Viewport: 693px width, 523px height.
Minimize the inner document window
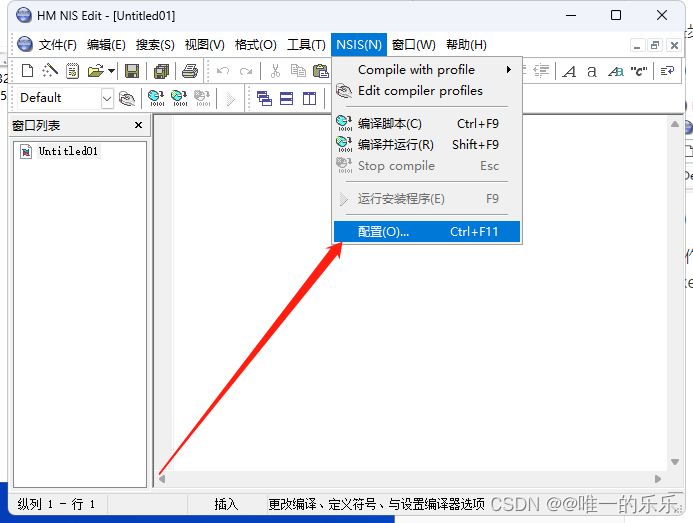(x=637, y=45)
